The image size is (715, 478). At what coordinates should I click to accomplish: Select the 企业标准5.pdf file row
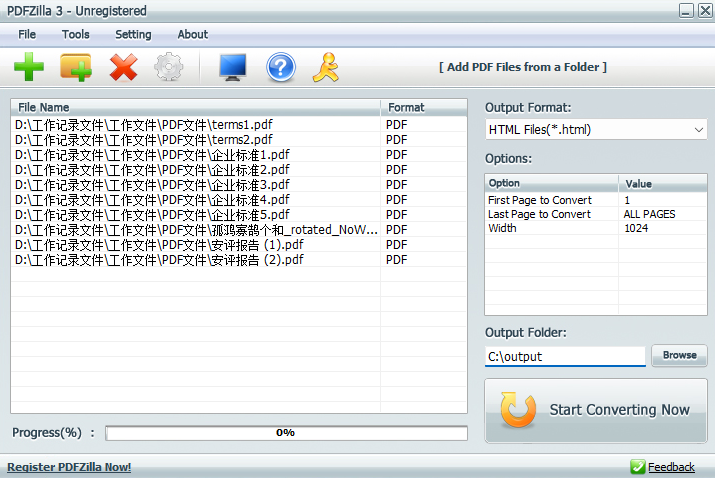coord(239,214)
